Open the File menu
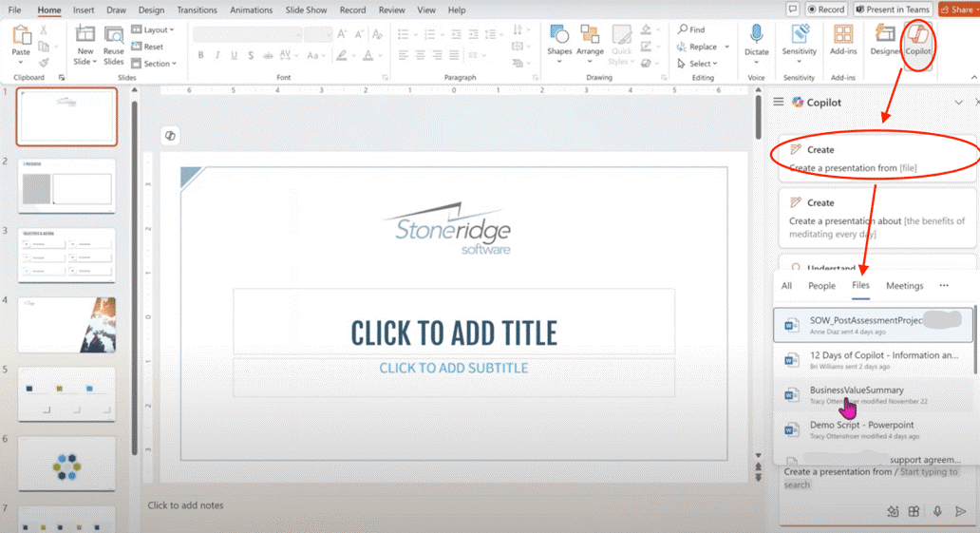The image size is (980, 533). click(14, 10)
